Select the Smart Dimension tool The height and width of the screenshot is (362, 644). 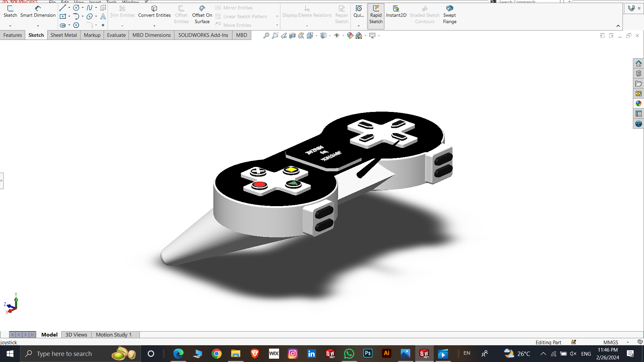[x=38, y=11]
